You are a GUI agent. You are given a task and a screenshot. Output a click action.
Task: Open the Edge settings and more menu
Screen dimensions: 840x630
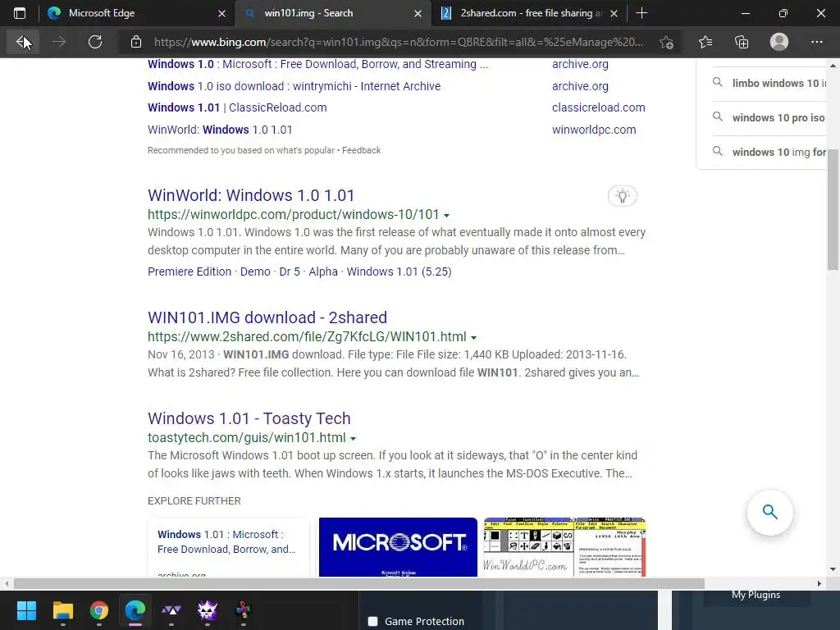point(816,42)
